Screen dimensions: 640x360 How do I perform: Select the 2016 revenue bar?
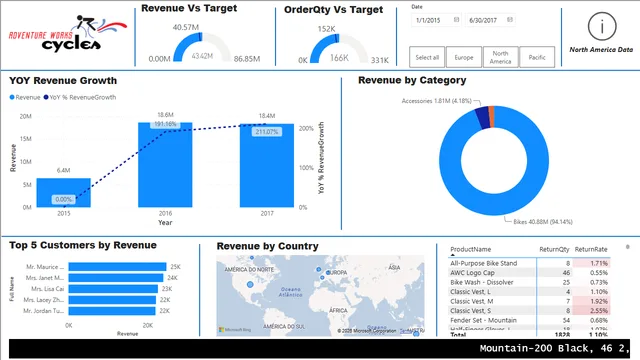pyautogui.click(x=165, y=165)
